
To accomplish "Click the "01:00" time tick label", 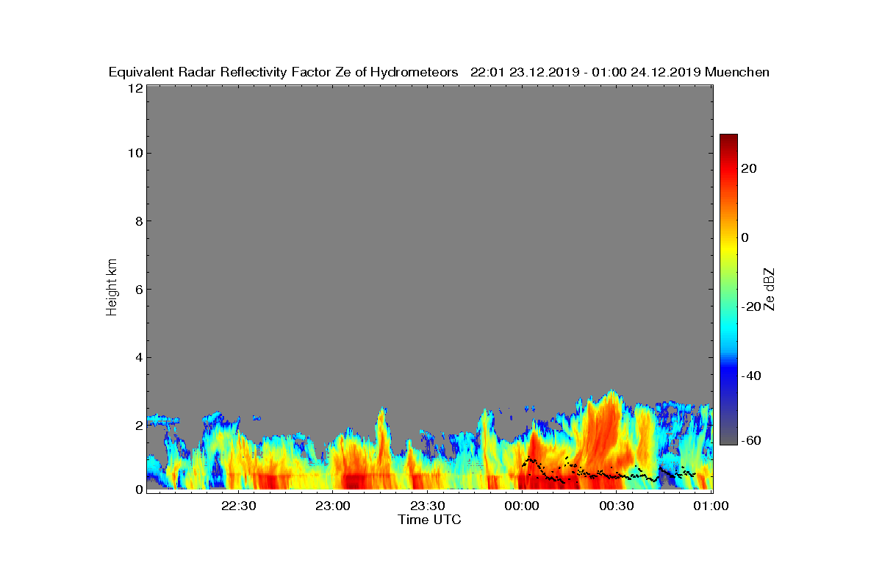I will [711, 505].
